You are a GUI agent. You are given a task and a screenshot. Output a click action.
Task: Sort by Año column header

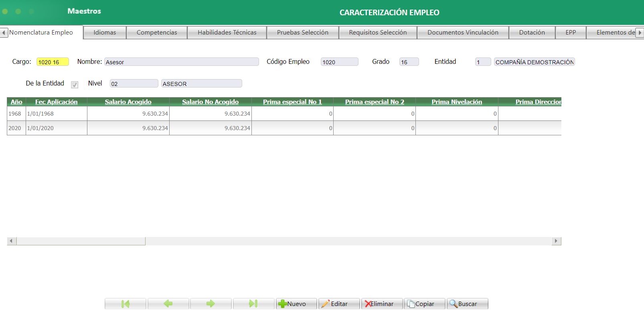[x=16, y=102]
